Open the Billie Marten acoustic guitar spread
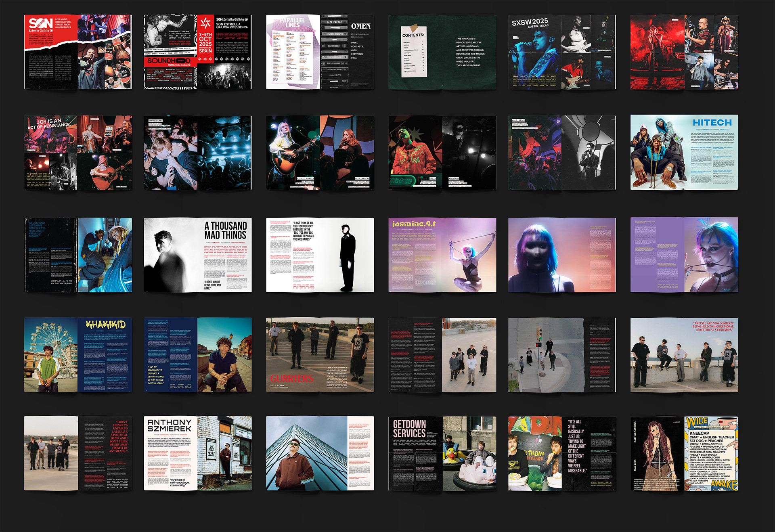This screenshot has width=775, height=532. coord(320,153)
